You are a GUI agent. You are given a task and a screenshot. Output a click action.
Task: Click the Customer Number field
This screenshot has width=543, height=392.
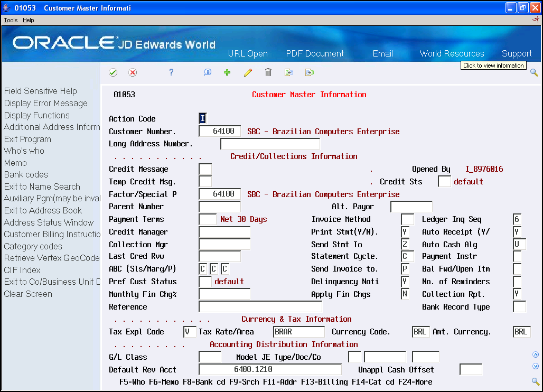pos(220,131)
